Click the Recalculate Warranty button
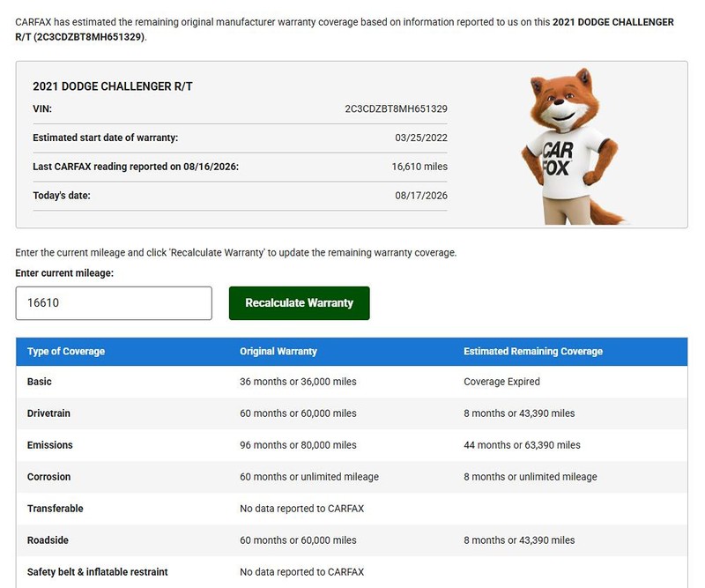The width and height of the screenshot is (705, 588). coord(299,303)
